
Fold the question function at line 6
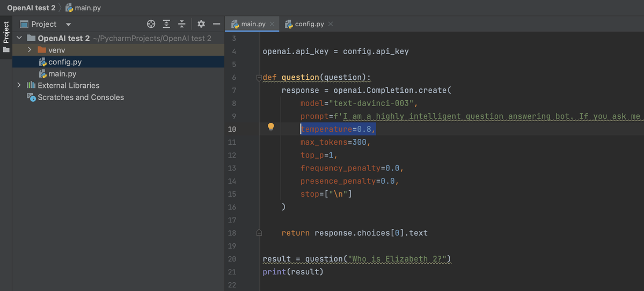tap(258, 77)
